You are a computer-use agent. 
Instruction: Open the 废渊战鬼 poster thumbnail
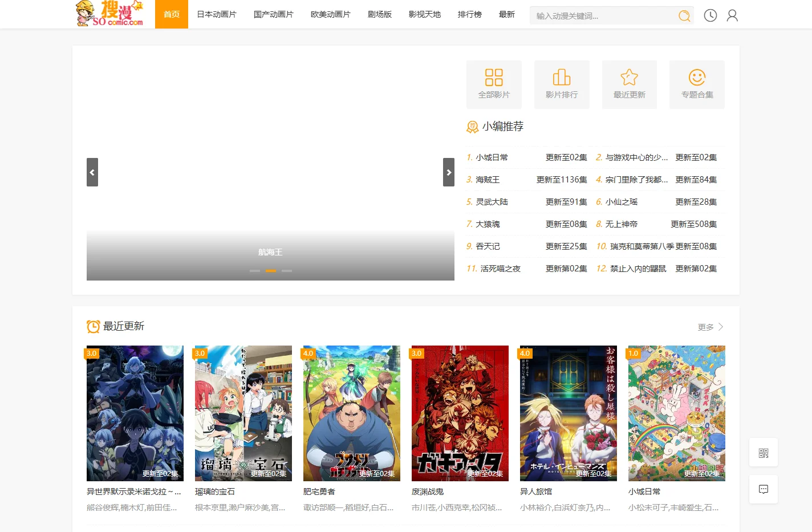(x=460, y=413)
